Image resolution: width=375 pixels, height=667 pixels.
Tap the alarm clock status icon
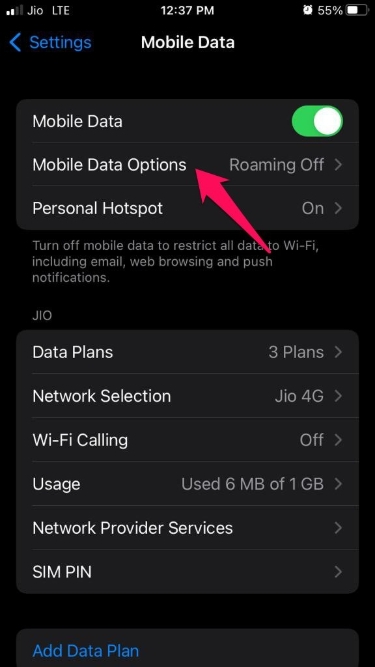(x=308, y=11)
